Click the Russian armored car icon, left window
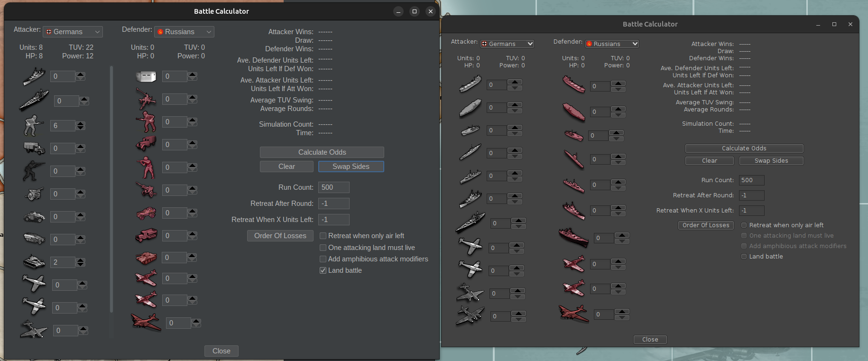The image size is (868, 361). pos(146,213)
